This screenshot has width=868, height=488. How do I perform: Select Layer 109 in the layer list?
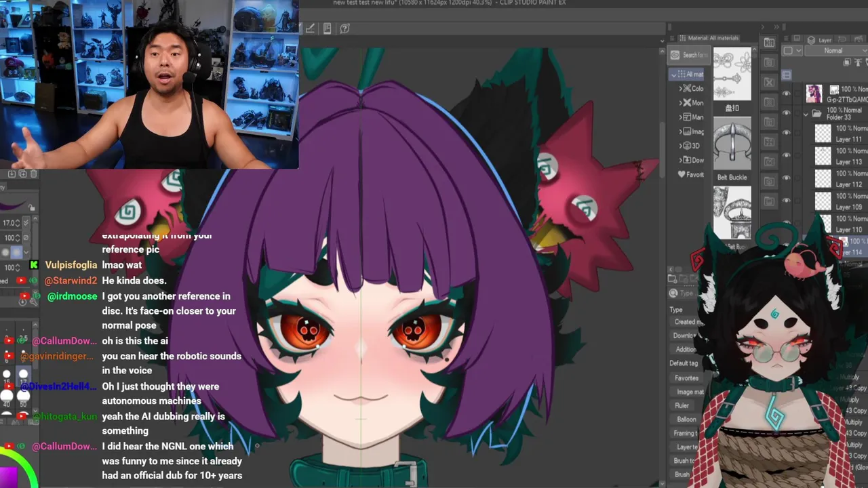point(841,201)
